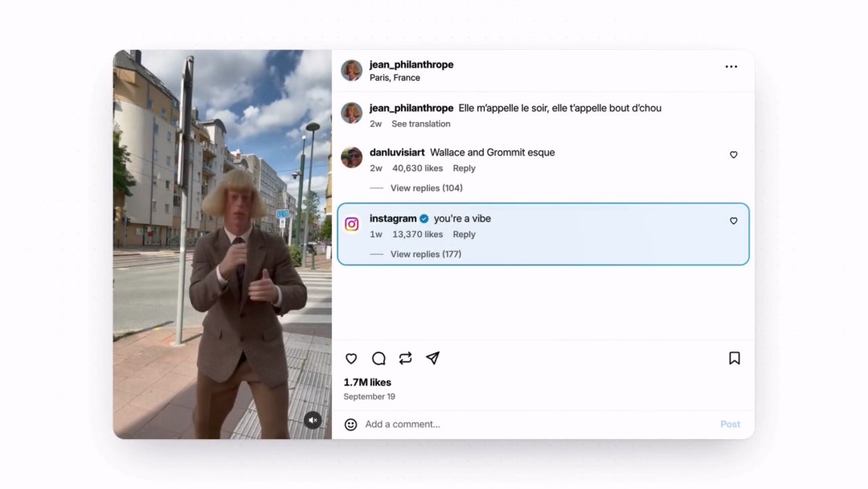The height and width of the screenshot is (489, 868).
Task: Repost using the repost arrows icon
Action: coord(406,358)
